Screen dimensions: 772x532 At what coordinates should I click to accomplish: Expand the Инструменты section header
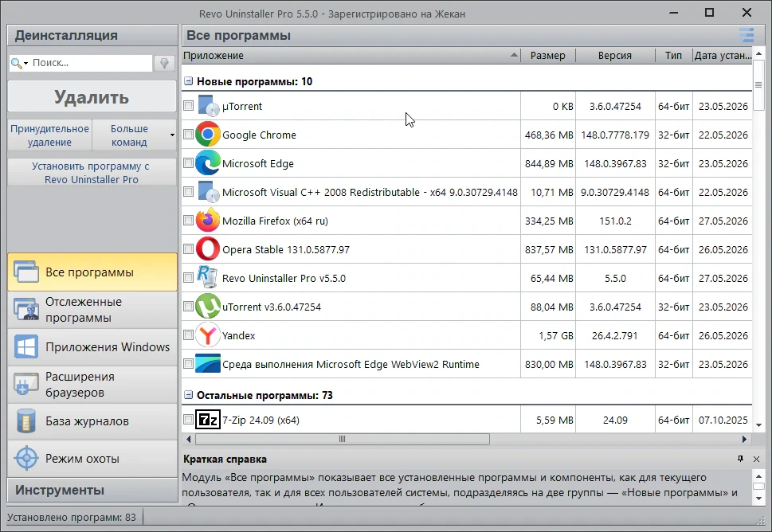[92, 490]
